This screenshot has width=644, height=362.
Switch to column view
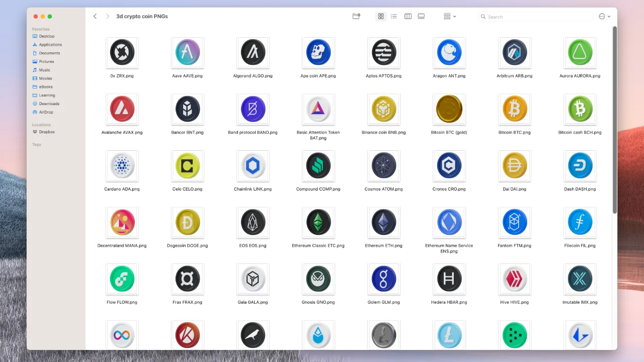tap(408, 16)
